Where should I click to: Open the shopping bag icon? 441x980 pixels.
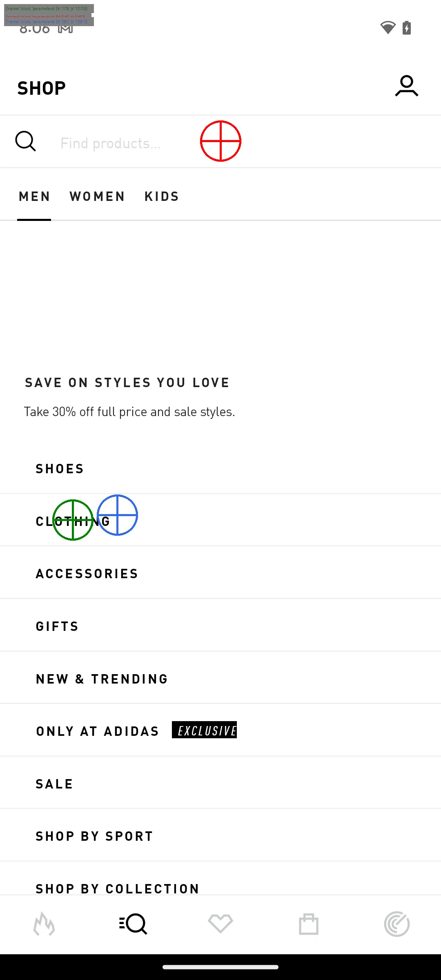(309, 924)
